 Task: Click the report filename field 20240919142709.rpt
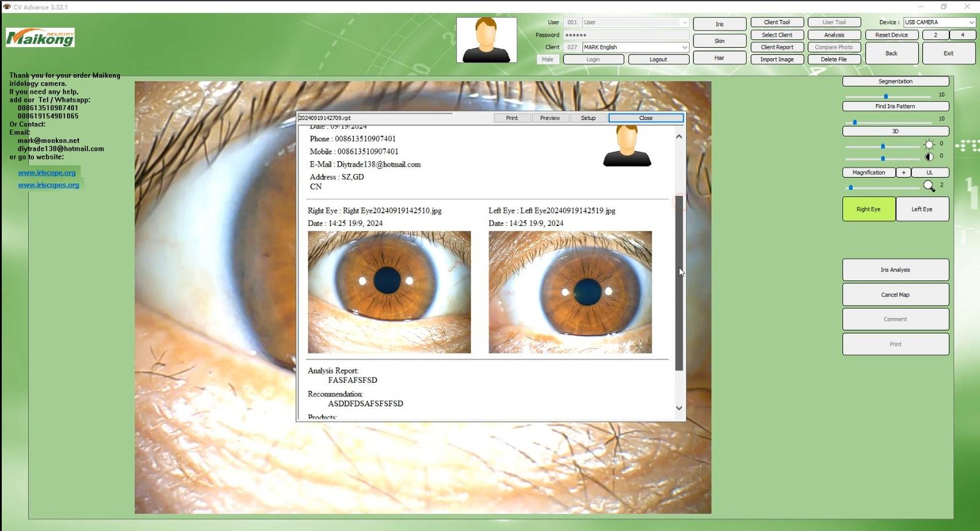(x=375, y=118)
